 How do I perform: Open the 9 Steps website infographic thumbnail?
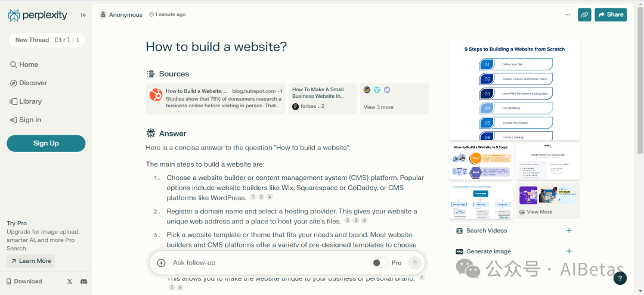[514, 91]
